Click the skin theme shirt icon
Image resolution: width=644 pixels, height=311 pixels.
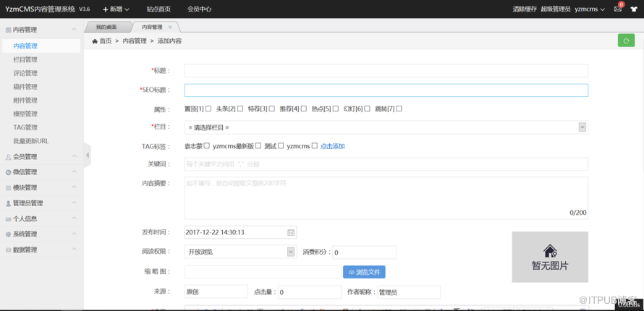pyautogui.click(x=634, y=9)
